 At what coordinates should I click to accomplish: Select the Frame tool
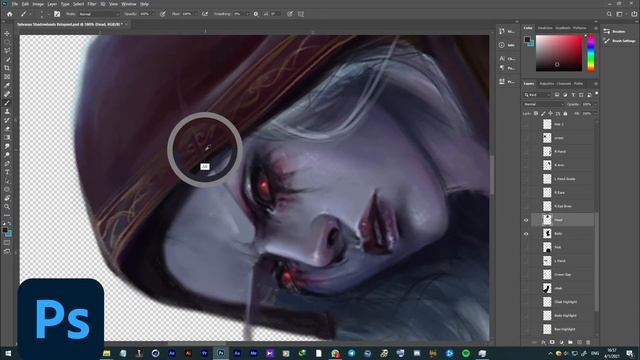click(7, 77)
